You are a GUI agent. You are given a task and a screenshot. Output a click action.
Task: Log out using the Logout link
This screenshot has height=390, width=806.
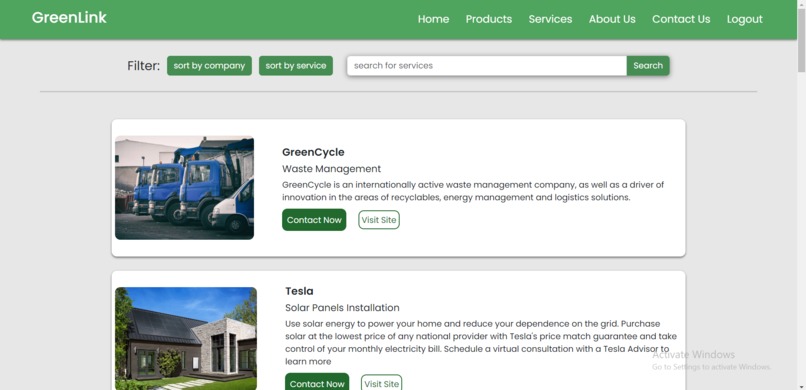pos(744,19)
